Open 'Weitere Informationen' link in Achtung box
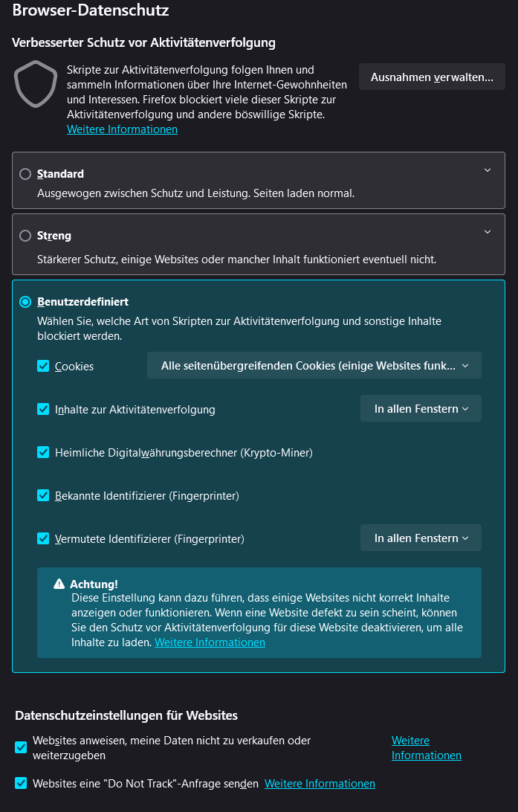Screen dimensions: 518x812 (x=210, y=642)
